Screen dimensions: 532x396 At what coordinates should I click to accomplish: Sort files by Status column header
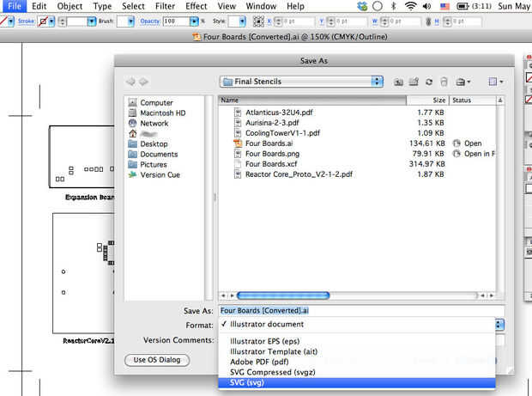[x=473, y=101]
